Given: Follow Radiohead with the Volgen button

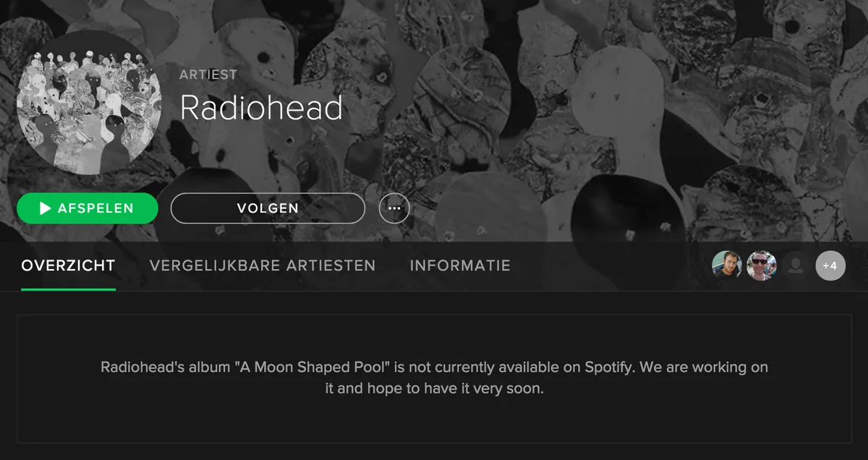Looking at the screenshot, I should click(268, 208).
